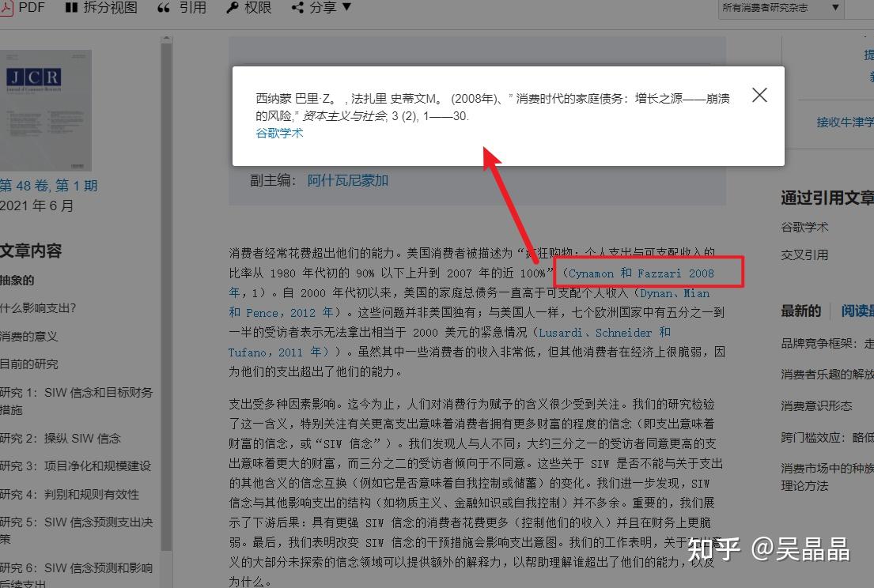Image resolution: width=874 pixels, height=588 pixels.
Task: Select the 最新的 tab
Action: pyautogui.click(x=800, y=311)
